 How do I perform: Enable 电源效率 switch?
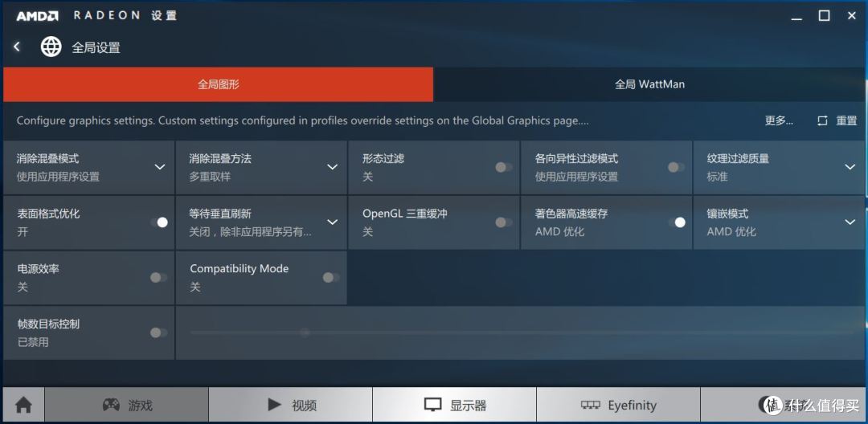coord(158,278)
